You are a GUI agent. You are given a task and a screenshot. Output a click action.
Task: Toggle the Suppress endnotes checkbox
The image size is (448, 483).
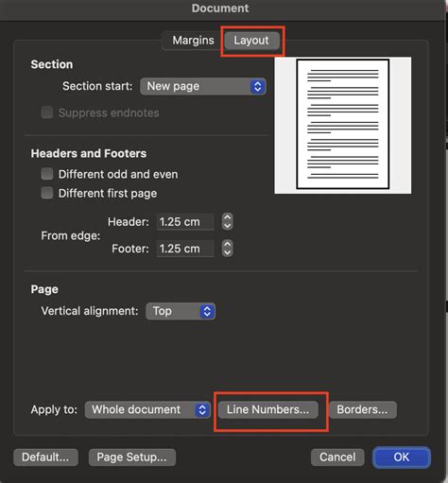click(x=47, y=112)
